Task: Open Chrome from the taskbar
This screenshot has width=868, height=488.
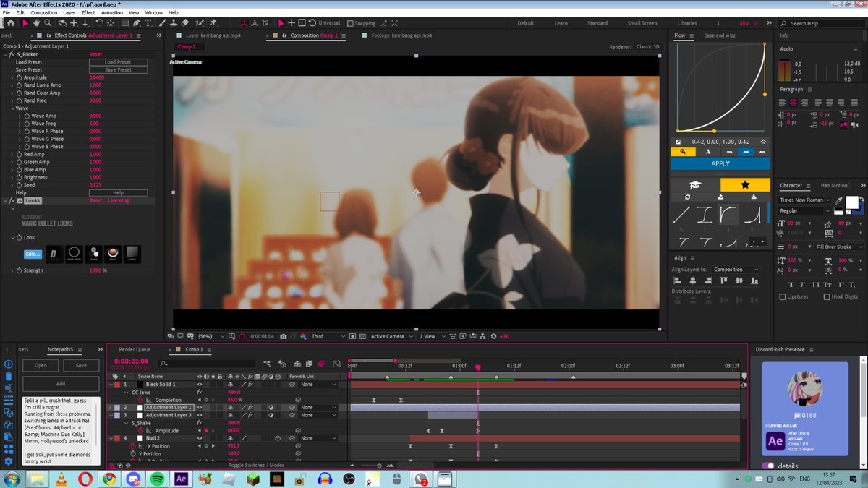Action: 109,479
